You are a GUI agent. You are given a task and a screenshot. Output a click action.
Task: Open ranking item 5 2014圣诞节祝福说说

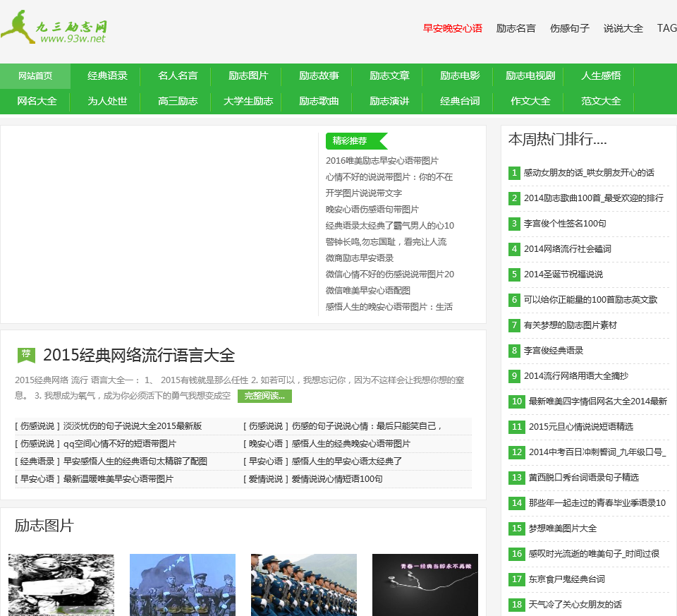[563, 274]
